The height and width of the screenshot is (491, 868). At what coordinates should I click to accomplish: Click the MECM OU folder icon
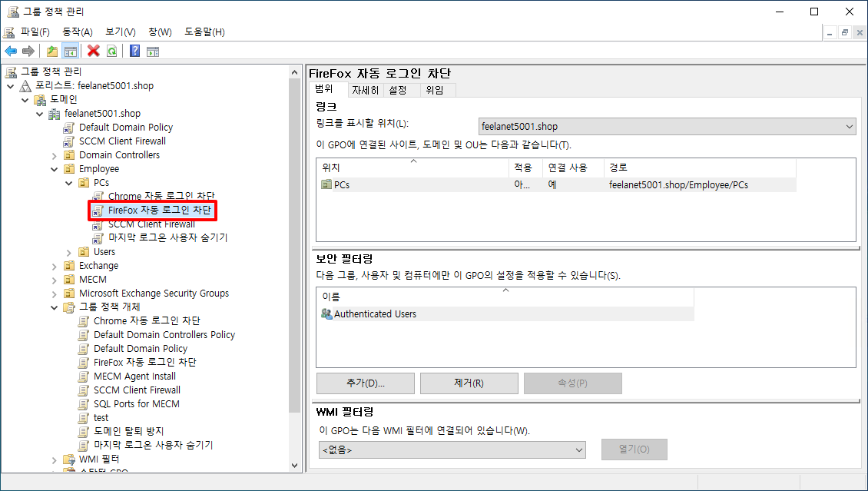[68, 280]
